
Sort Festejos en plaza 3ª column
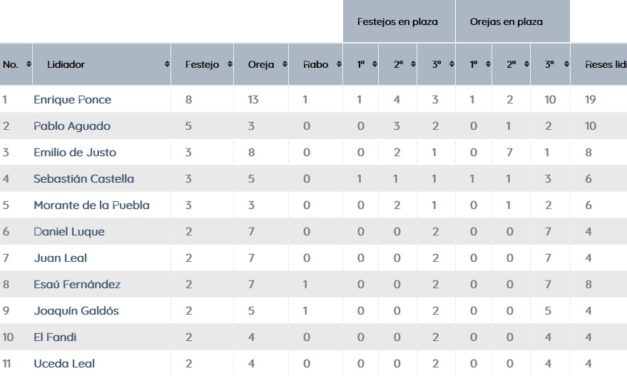tap(451, 64)
